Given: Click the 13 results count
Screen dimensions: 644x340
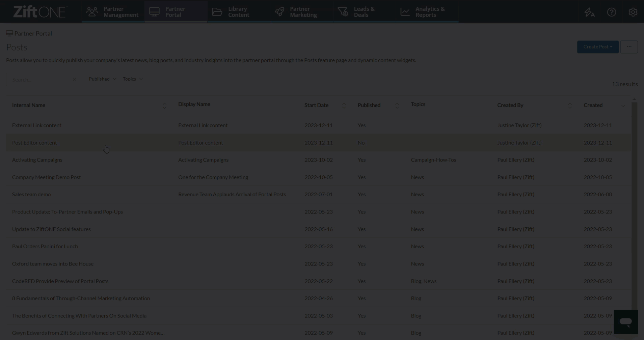Looking at the screenshot, I should point(625,84).
